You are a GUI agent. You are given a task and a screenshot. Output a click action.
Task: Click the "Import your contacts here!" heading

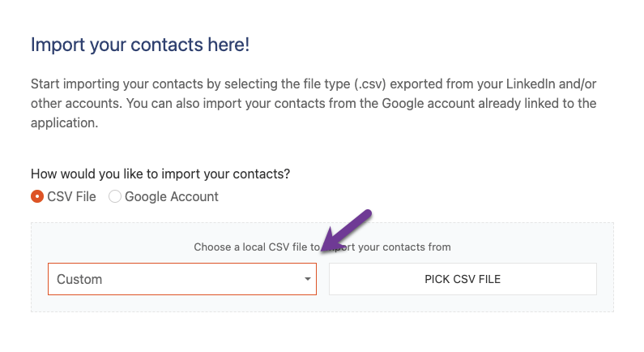point(139,45)
